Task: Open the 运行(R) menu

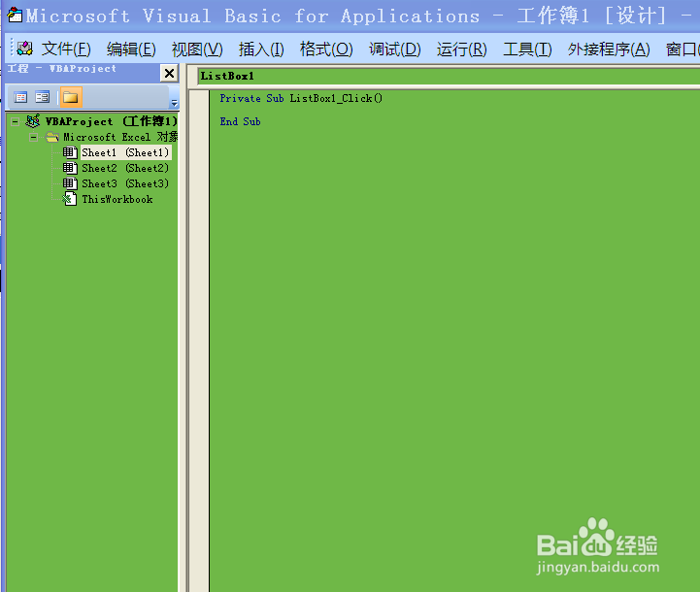Action: tap(461, 49)
